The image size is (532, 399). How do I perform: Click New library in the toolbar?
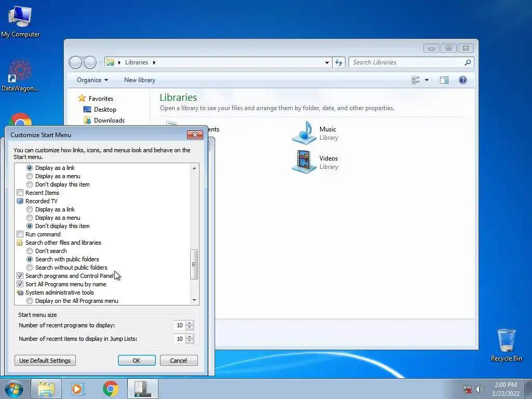tap(140, 80)
